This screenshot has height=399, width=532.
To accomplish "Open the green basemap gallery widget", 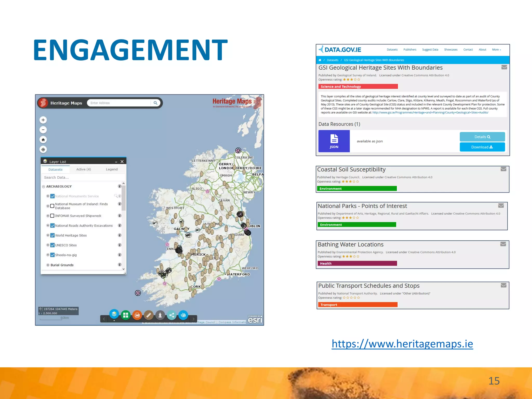I will pyautogui.click(x=126, y=315).
